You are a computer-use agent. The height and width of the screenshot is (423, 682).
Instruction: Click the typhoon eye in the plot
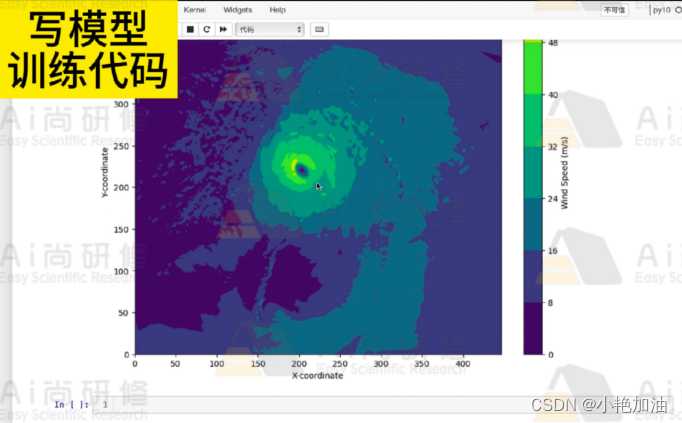point(302,169)
